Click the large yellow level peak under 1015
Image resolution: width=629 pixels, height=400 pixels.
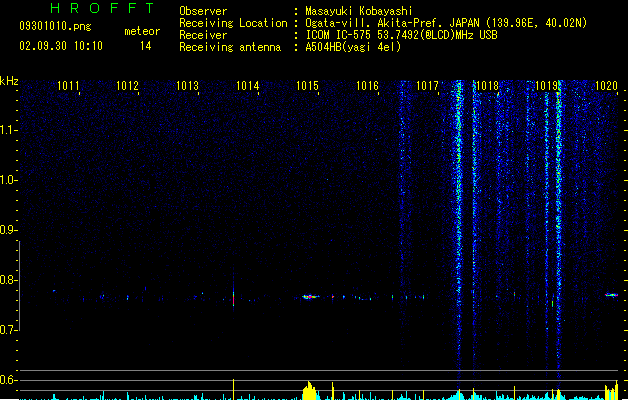coord(309,390)
